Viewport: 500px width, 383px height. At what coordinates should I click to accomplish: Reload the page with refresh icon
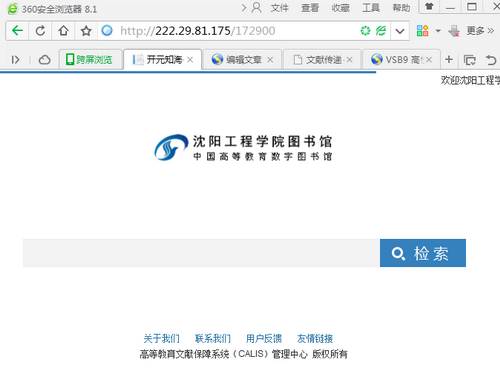coord(40,31)
